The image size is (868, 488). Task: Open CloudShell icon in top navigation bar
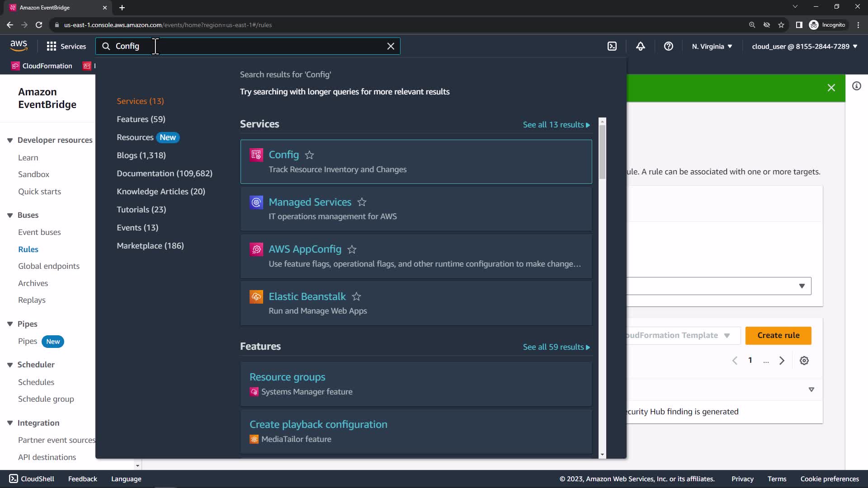pyautogui.click(x=612, y=46)
